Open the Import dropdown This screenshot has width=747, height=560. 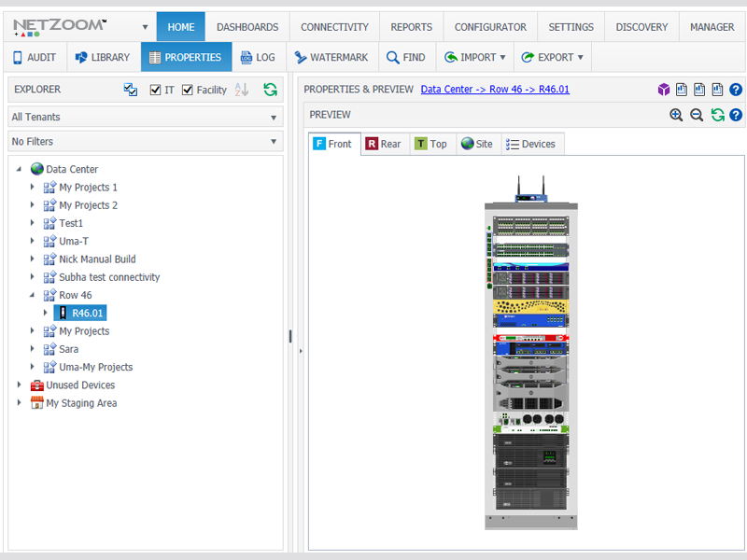(x=474, y=57)
